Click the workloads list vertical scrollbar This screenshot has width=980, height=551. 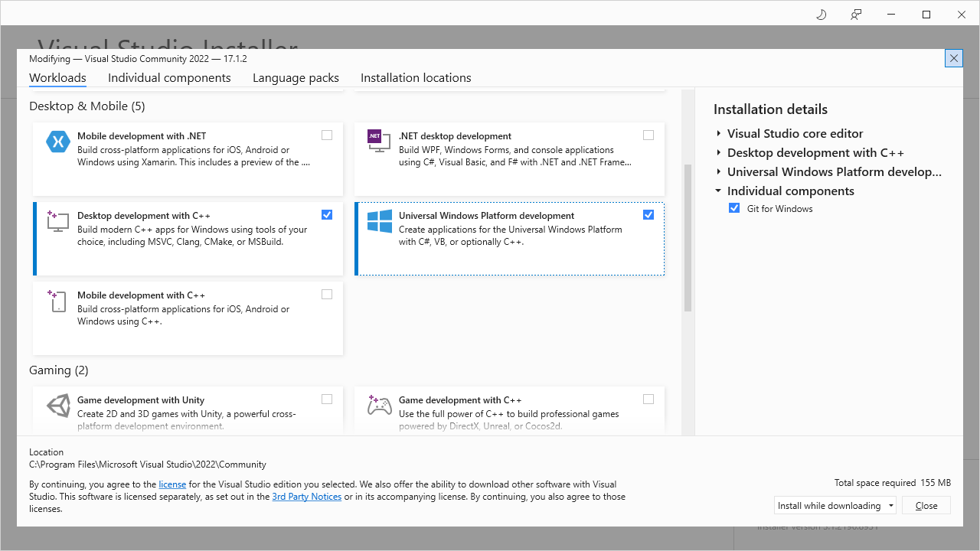[x=688, y=238]
